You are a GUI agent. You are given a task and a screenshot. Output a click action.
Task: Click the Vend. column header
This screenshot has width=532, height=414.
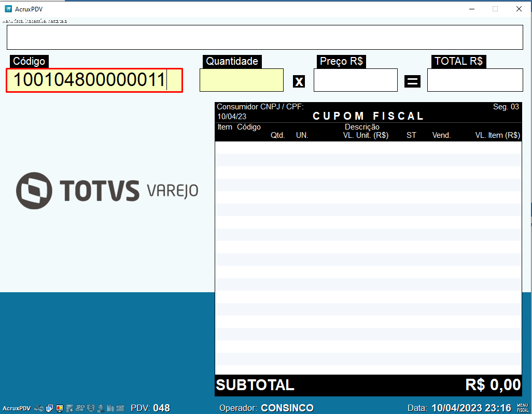[x=441, y=135]
